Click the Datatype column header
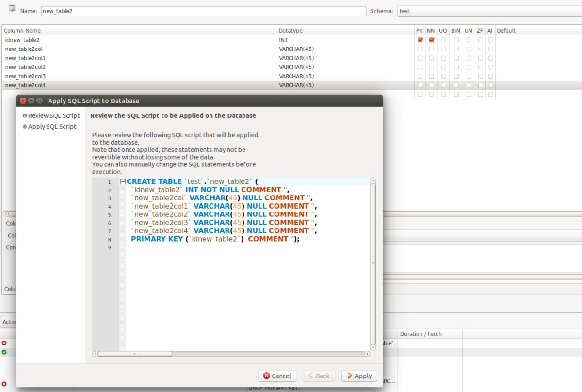Image resolution: width=582 pixels, height=392 pixels. (x=345, y=30)
